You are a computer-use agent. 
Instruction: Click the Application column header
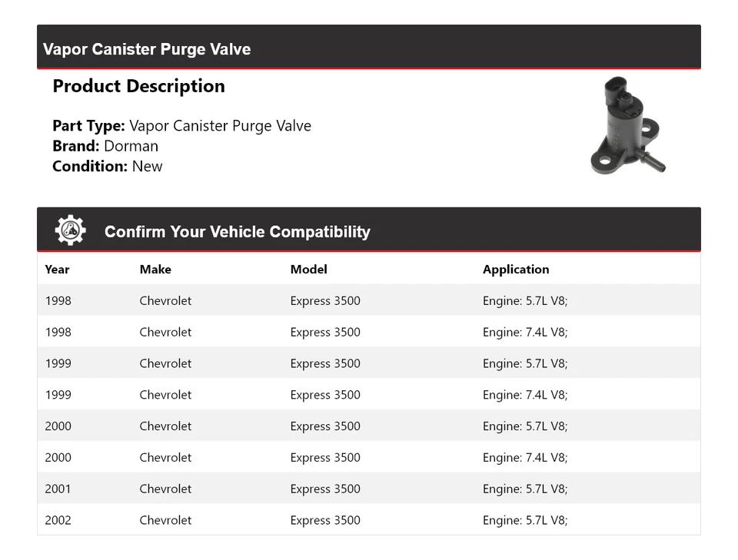[515, 270]
